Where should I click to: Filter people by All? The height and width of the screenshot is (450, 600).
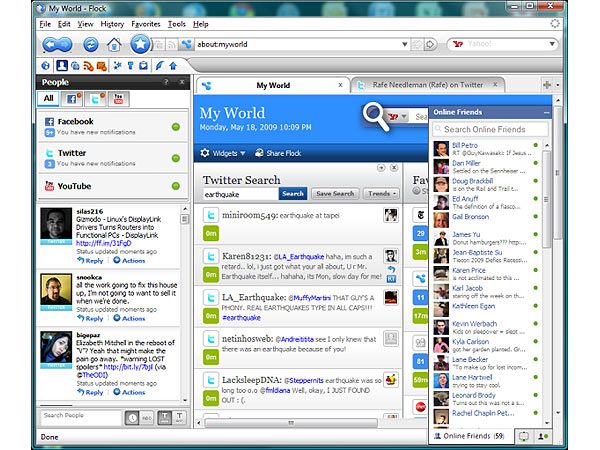pyautogui.click(x=48, y=99)
